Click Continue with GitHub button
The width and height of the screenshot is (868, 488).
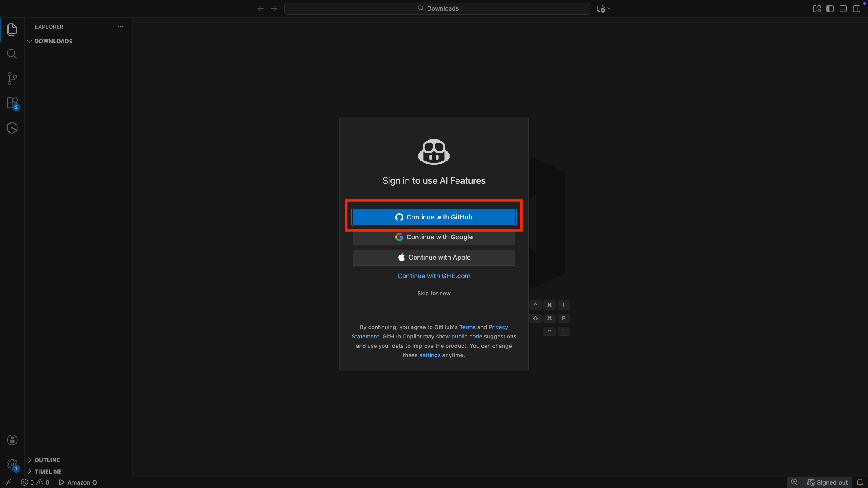[434, 217]
